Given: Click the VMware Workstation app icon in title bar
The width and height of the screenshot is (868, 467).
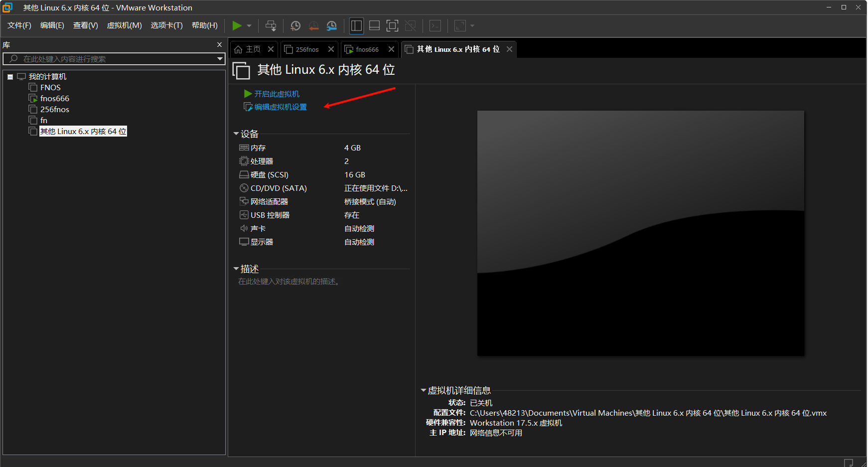Looking at the screenshot, I should coord(7,7).
